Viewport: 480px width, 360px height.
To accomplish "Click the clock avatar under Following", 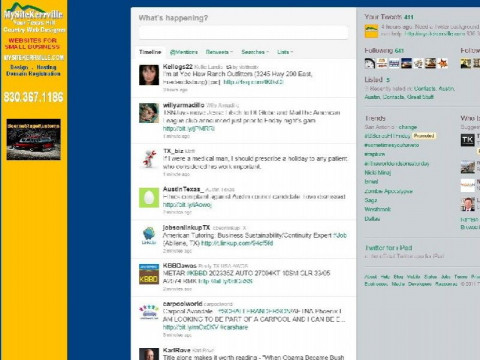I will coord(370,63).
